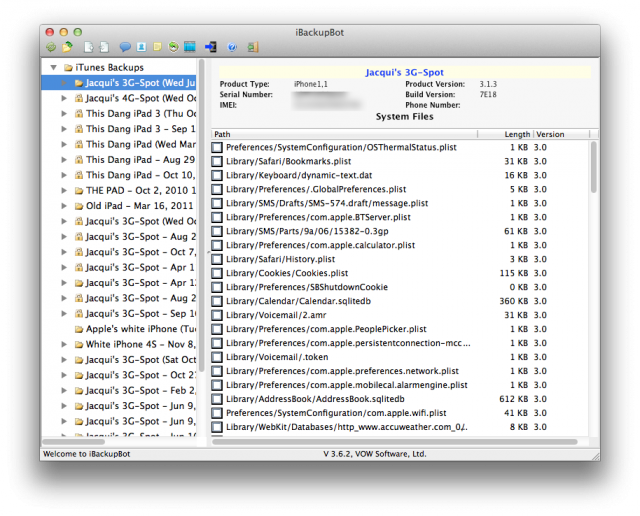The height and width of the screenshot is (516, 640).
Task: Click the Restore to device arrow icon
Action: pyautogui.click(x=211, y=47)
